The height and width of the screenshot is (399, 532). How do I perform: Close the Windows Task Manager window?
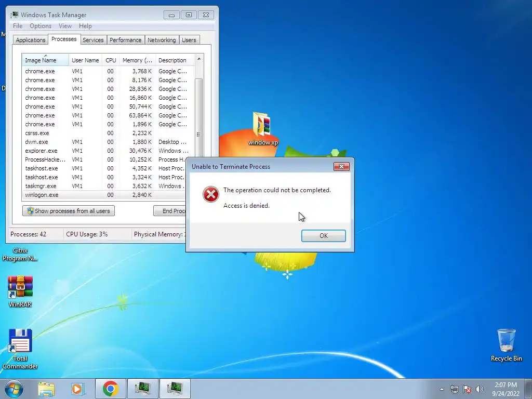click(206, 15)
